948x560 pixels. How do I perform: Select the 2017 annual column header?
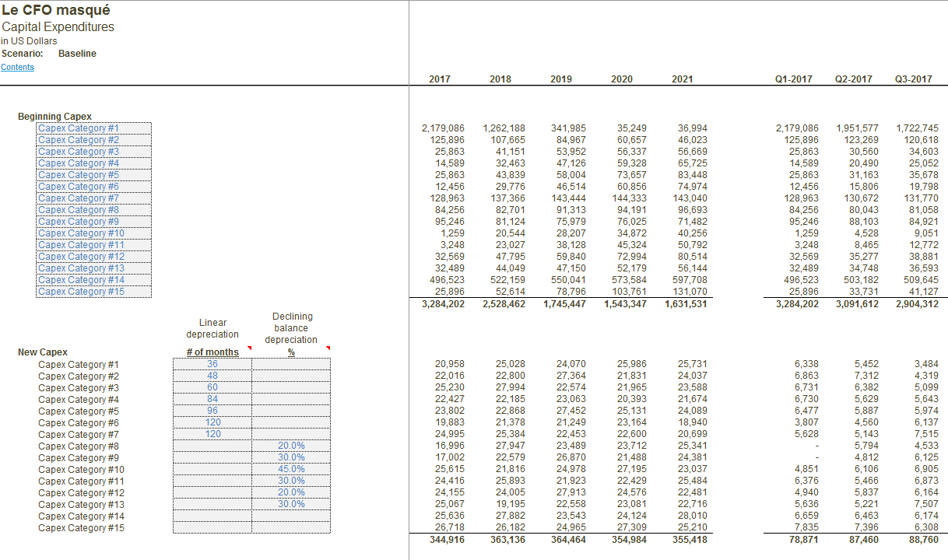tap(439, 79)
